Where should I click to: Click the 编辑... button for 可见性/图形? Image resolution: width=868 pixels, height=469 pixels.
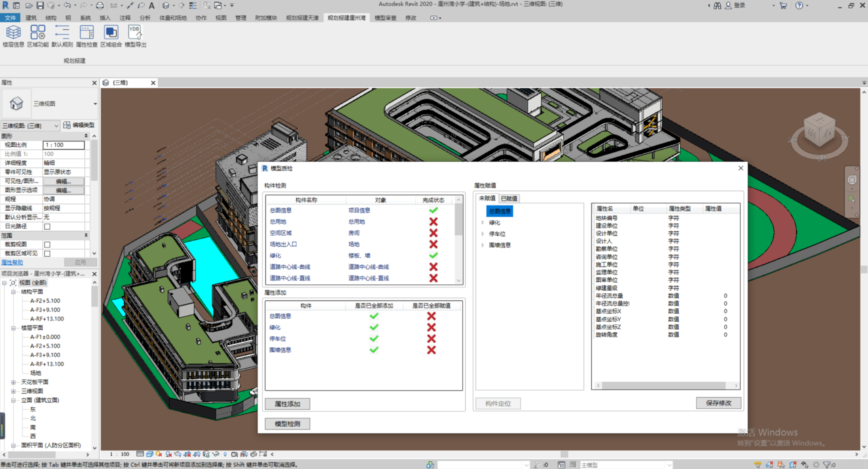(x=64, y=182)
